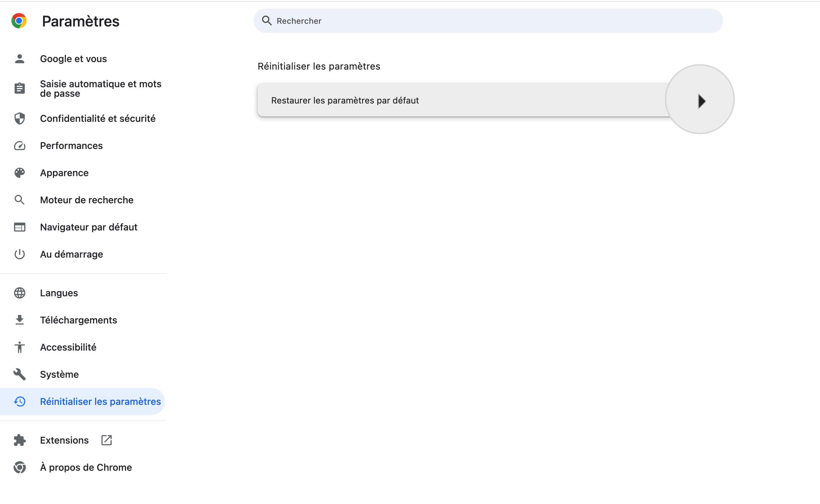Viewport: 820px width, 504px height.
Task: Open the Apparence settings
Action: coord(64,173)
